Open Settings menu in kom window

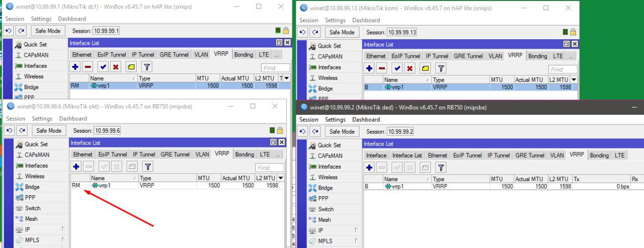tap(335, 20)
